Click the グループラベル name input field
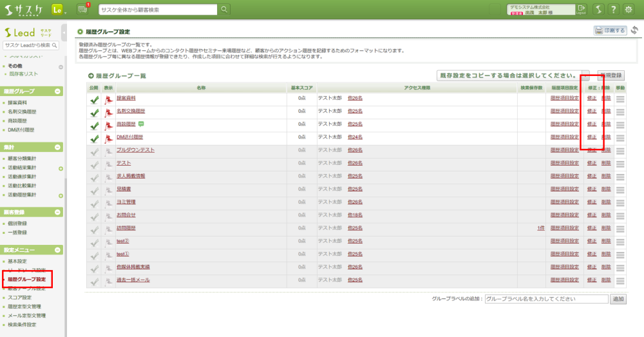 pos(546,299)
